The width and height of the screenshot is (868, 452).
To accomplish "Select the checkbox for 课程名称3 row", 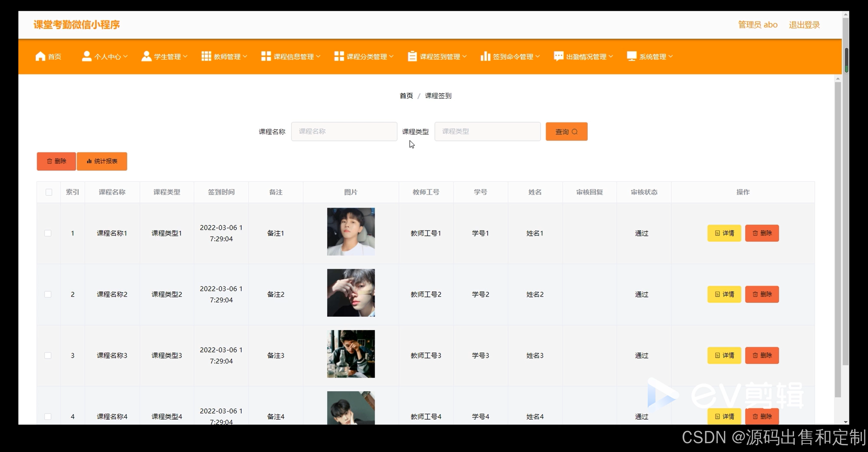I will 48,356.
